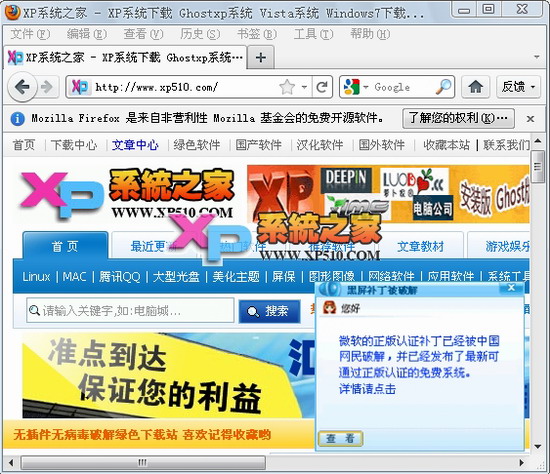Open the 文章中心 link
550x474 pixels.
coord(135,145)
